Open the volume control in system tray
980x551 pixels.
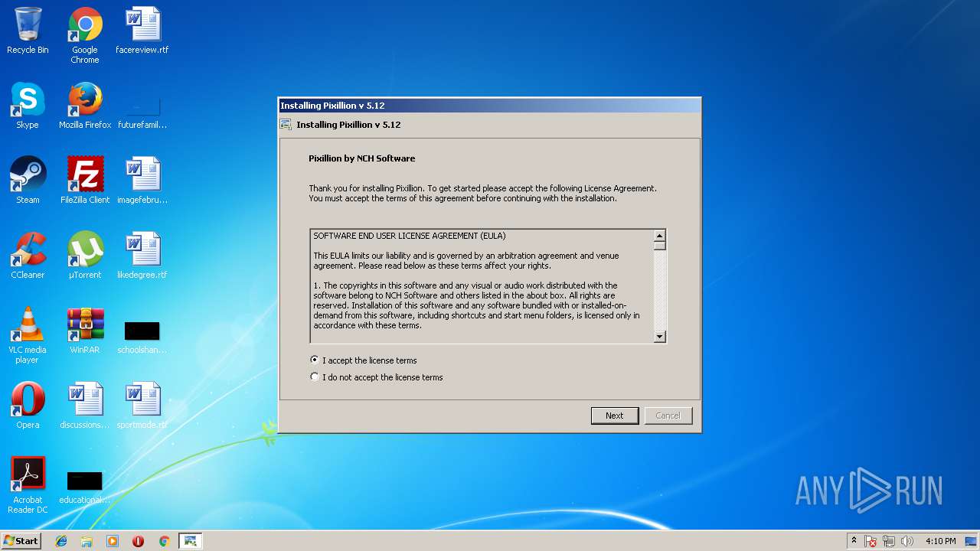907,541
